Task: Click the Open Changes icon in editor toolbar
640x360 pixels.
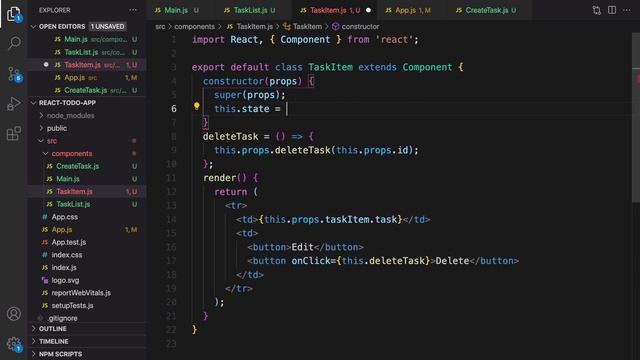Action: [x=596, y=10]
